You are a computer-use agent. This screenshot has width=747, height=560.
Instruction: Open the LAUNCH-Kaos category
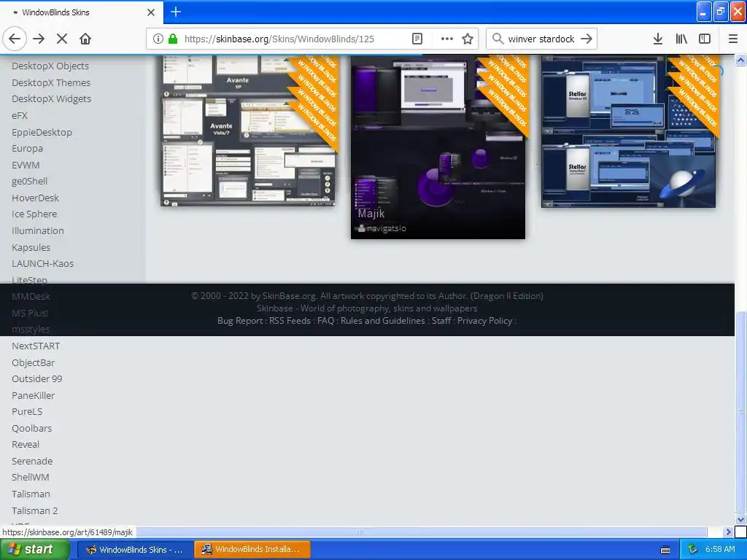(42, 264)
